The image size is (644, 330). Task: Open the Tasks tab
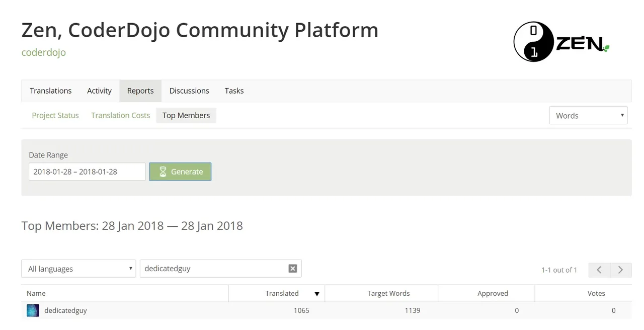(x=234, y=91)
